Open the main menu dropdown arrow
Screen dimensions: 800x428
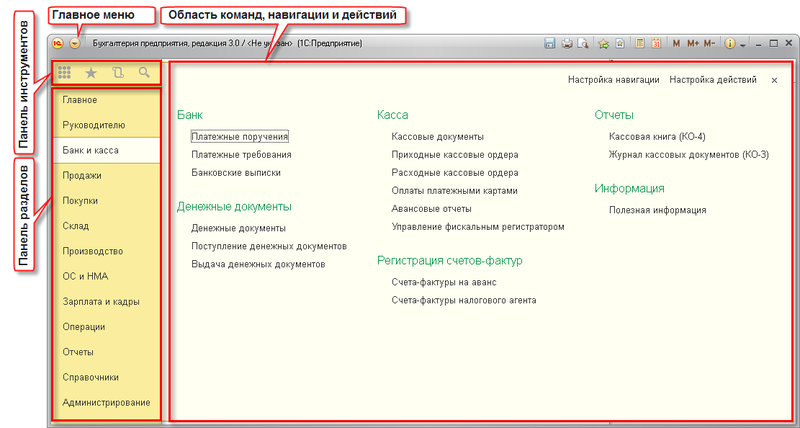tap(75, 44)
